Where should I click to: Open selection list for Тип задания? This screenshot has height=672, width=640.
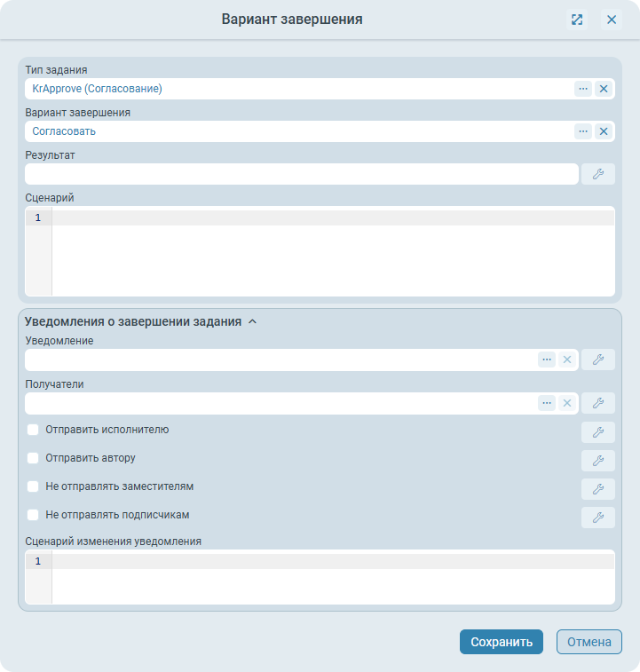click(582, 89)
